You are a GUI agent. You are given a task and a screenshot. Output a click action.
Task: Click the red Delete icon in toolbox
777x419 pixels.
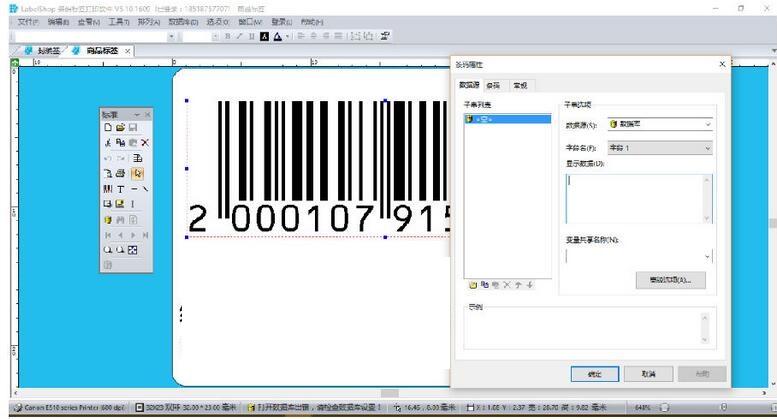[x=145, y=143]
